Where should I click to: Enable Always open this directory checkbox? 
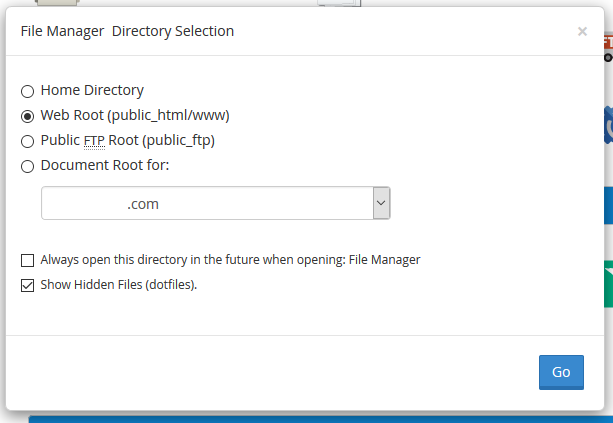click(x=27, y=260)
